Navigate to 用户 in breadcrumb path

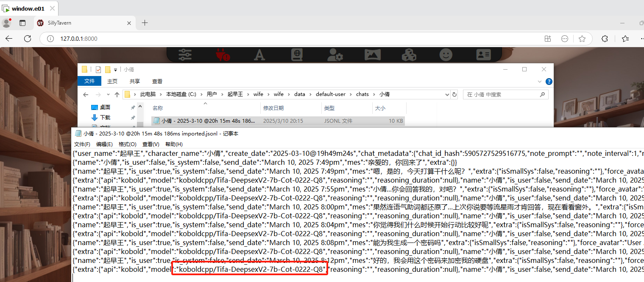click(212, 94)
